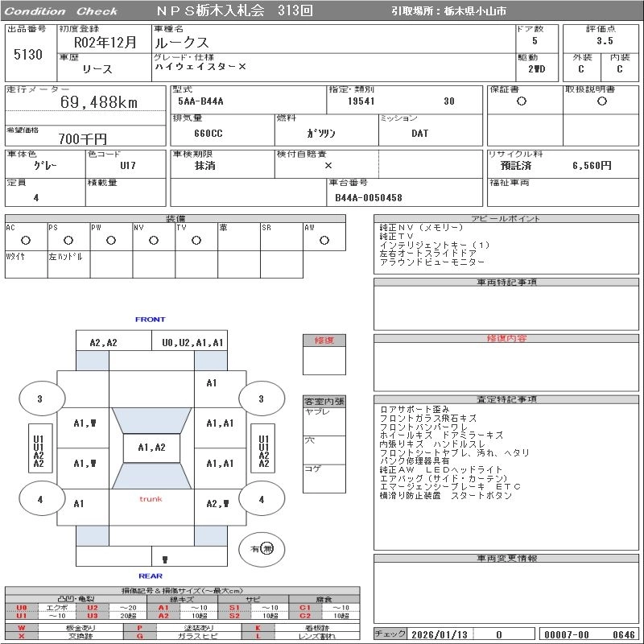This screenshot has width=644, height=644.
Task: Select vehicle history value リース
Action: point(97,69)
